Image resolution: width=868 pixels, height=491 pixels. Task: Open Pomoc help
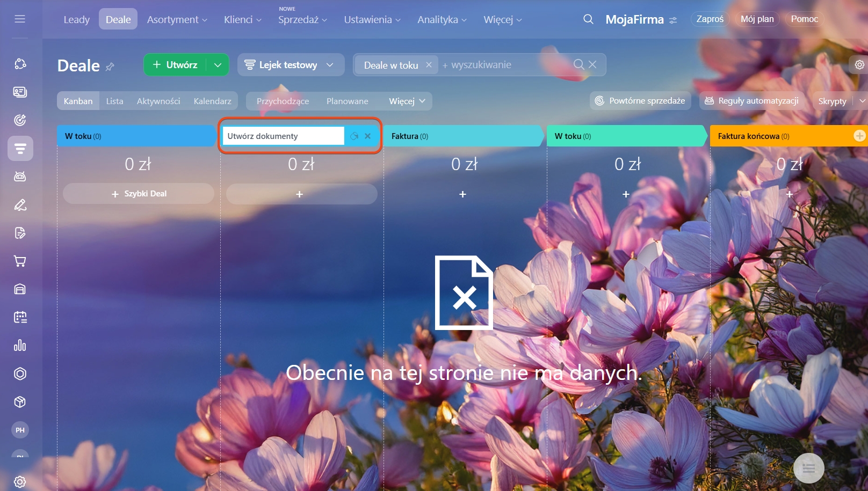point(805,19)
